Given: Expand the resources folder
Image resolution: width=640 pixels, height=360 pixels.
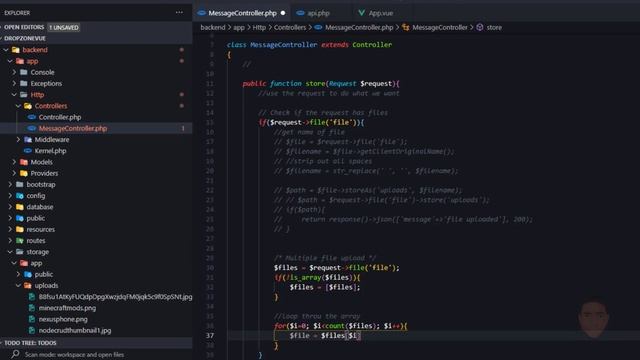Looking at the screenshot, I should 10,229.
